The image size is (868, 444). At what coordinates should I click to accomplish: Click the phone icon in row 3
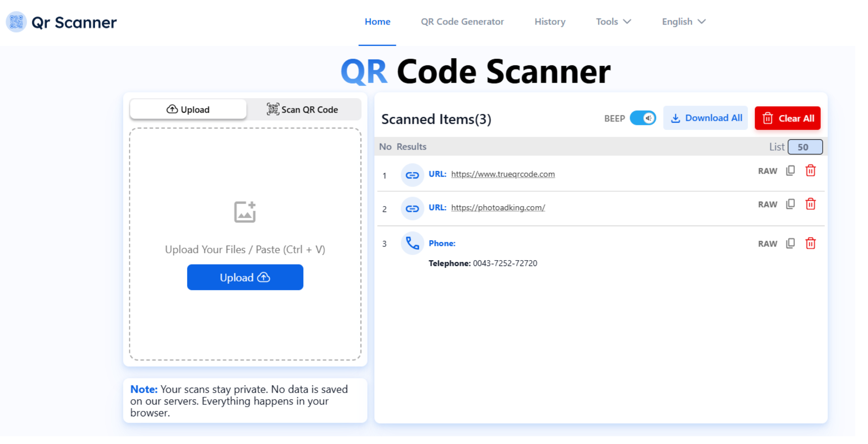tap(412, 243)
